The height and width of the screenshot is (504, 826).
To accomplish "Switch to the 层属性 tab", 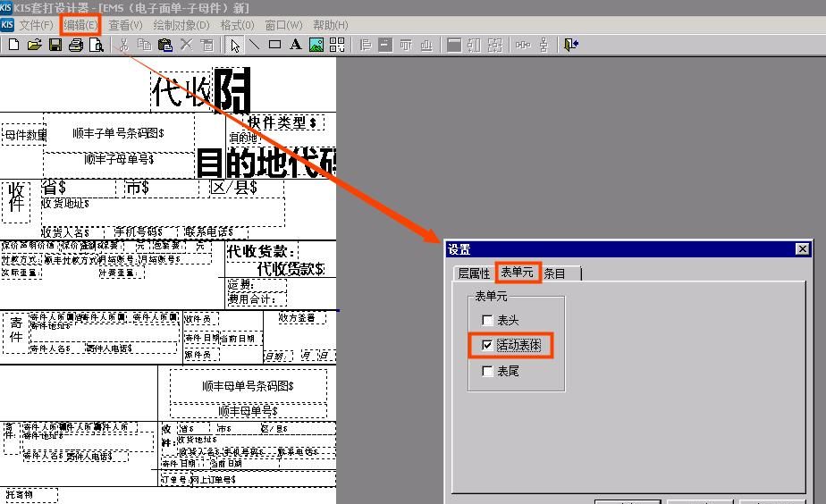I will [x=474, y=273].
